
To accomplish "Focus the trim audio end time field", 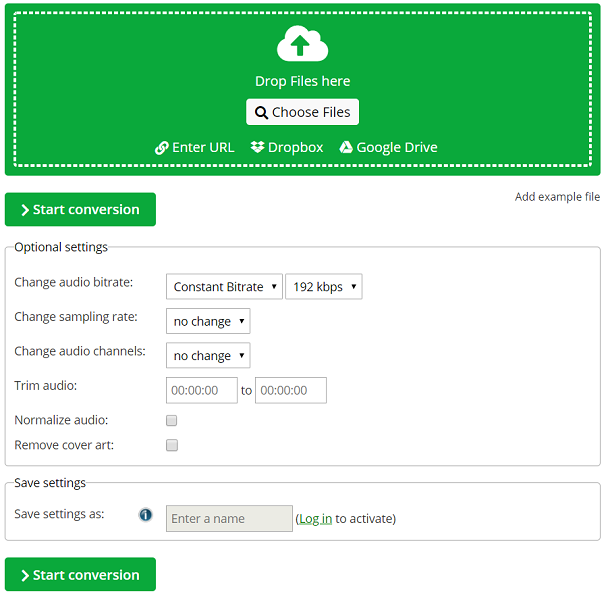I will pyautogui.click(x=291, y=390).
